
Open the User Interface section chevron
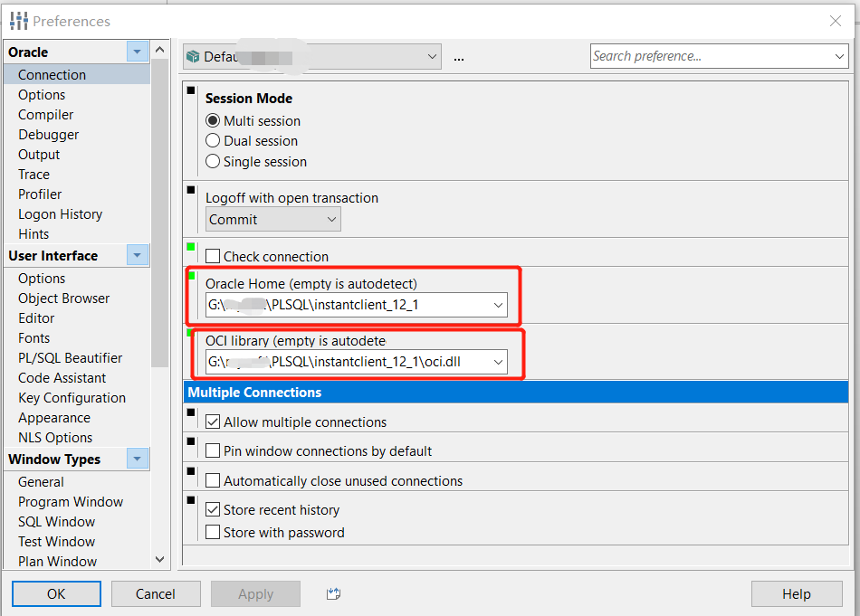tap(137, 255)
